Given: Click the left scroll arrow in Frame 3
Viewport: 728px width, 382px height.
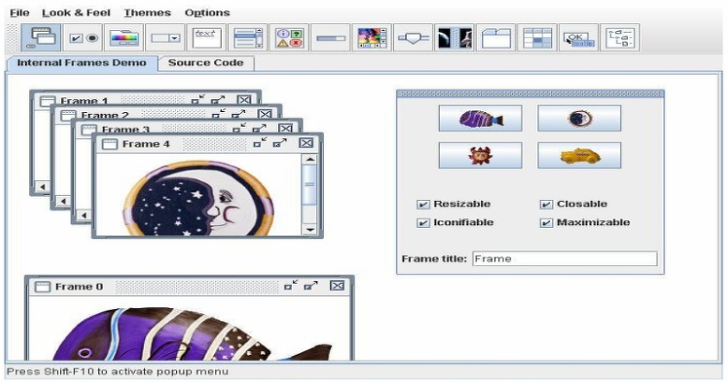Looking at the screenshot, I should coord(84,215).
